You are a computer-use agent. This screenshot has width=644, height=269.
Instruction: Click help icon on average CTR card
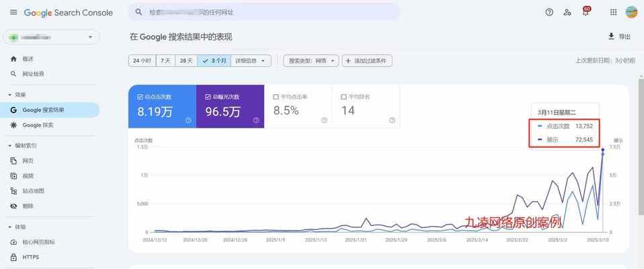[324, 120]
